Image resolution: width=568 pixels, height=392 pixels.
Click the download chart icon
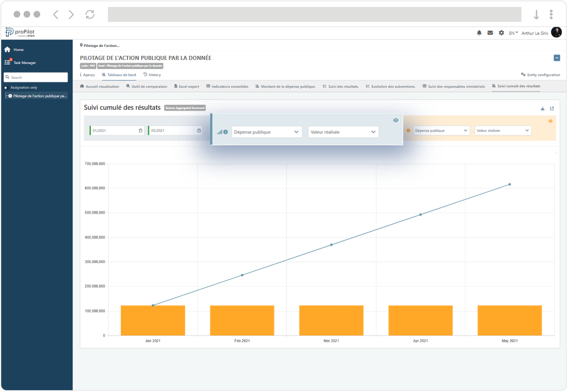542,109
